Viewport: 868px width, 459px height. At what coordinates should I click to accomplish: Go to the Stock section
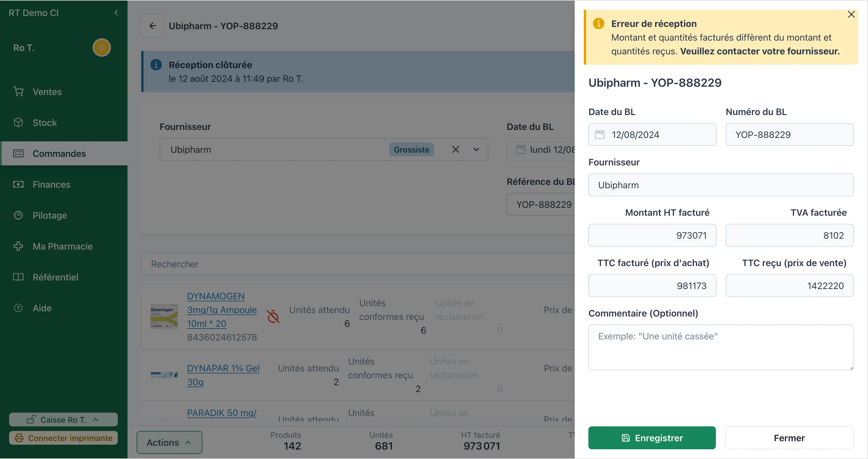pyautogui.click(x=45, y=122)
